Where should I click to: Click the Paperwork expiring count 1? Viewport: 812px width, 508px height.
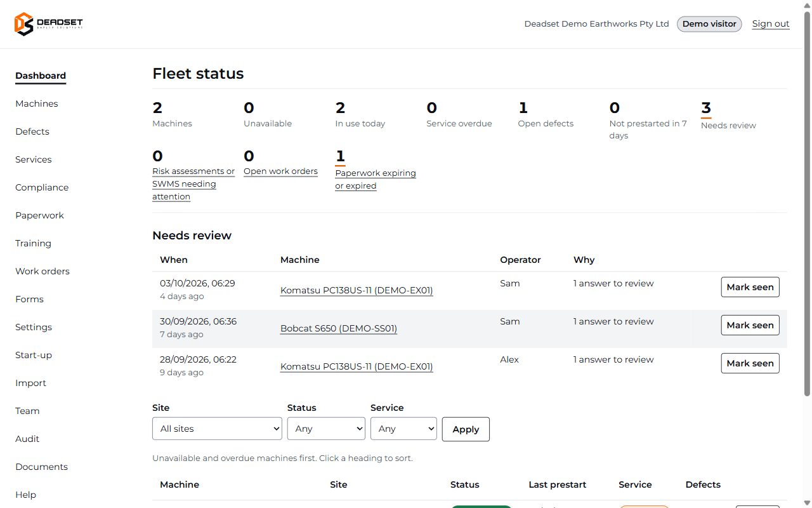[x=340, y=156]
